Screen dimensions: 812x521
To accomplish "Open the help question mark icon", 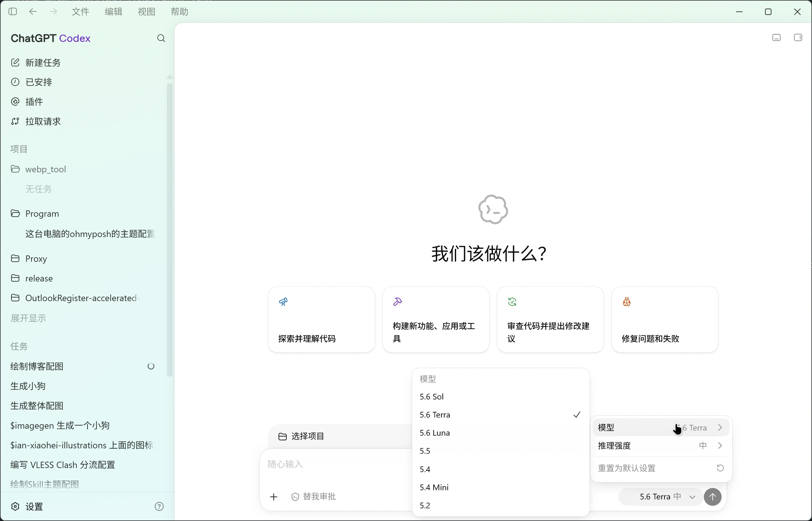I will (x=159, y=506).
